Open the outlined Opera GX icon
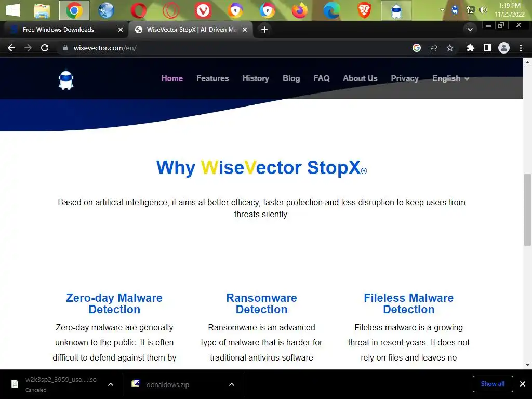 [x=170, y=10]
